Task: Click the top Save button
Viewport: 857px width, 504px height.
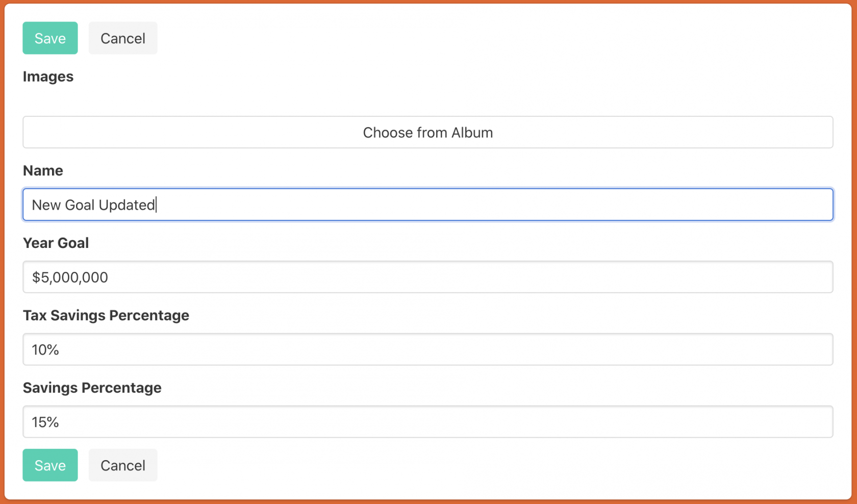Action: click(x=50, y=38)
